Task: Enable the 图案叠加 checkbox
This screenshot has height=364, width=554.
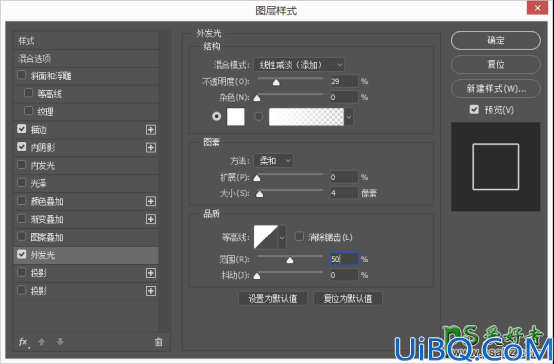Action: coord(22,236)
